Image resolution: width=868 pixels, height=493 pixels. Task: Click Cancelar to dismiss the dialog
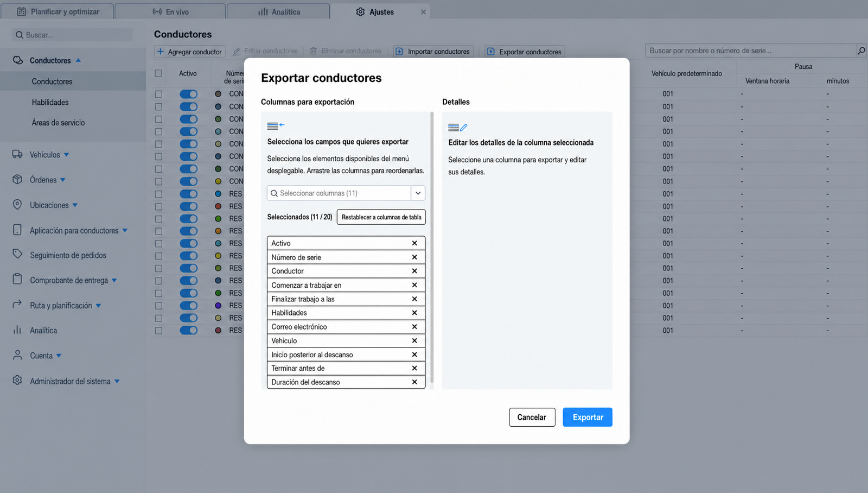click(532, 417)
